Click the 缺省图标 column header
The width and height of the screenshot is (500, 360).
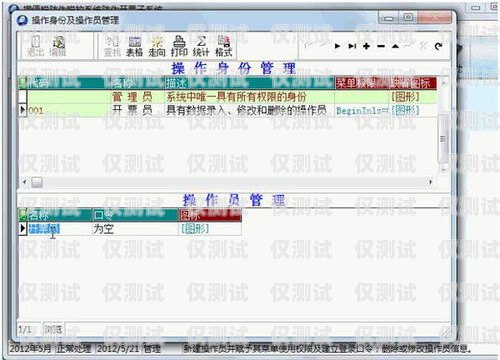[x=413, y=83]
